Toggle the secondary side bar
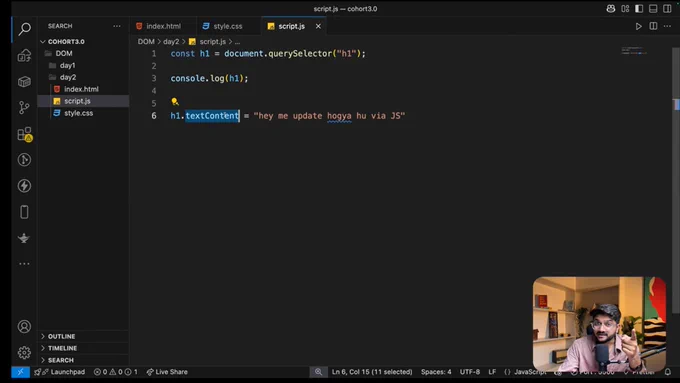Viewport: 680px width, 383px height. point(667,9)
